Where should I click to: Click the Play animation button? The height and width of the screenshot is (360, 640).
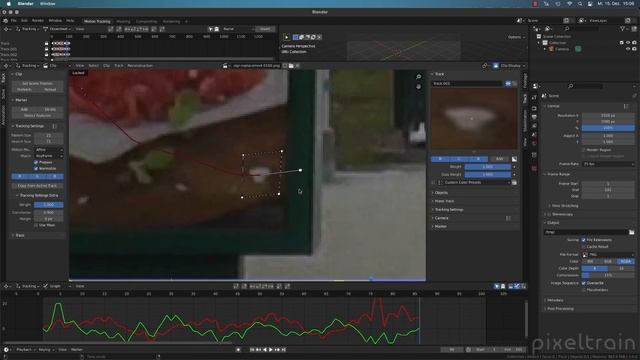pyautogui.click(x=270, y=350)
